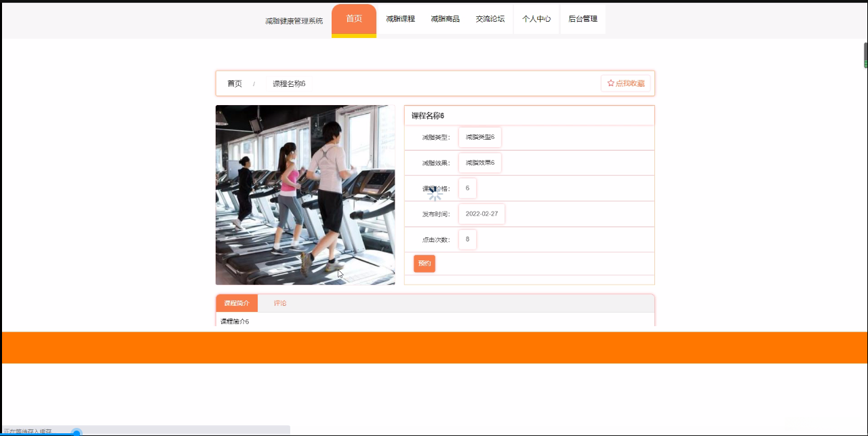The image size is (868, 436).
Task: Click the 减脂效果6 value box
Action: [480, 163]
